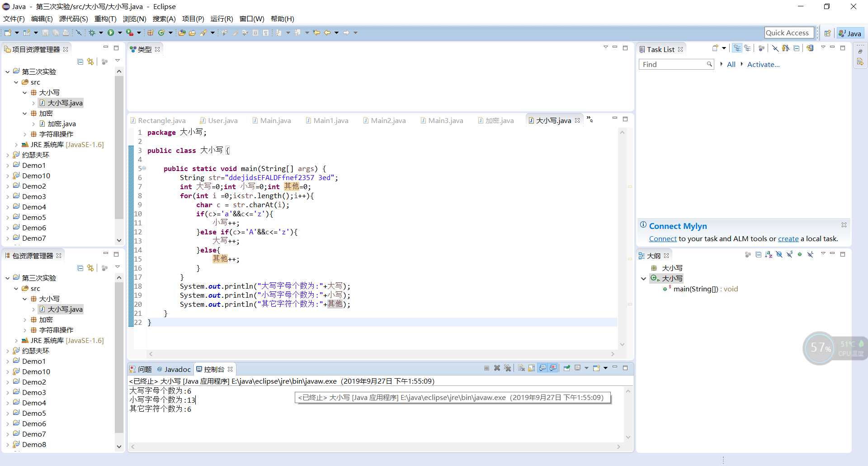
Task: Toggle show console on standard output change
Action: (x=542, y=368)
